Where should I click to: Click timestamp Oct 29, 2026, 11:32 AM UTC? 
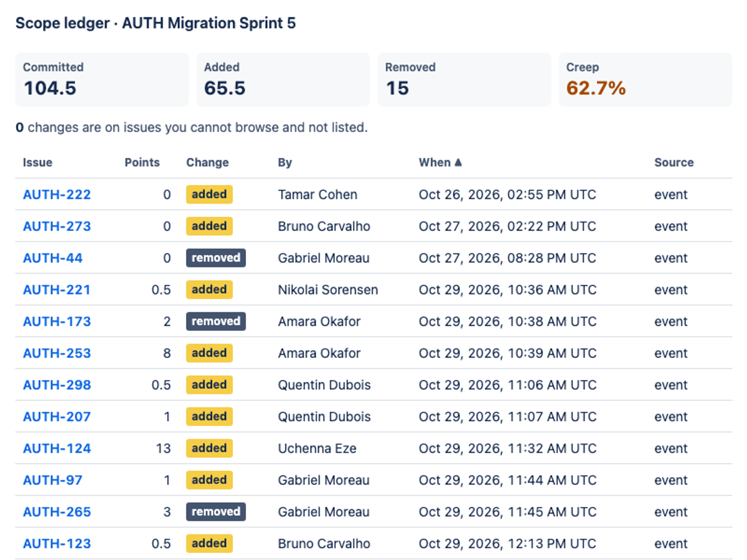[507, 449]
